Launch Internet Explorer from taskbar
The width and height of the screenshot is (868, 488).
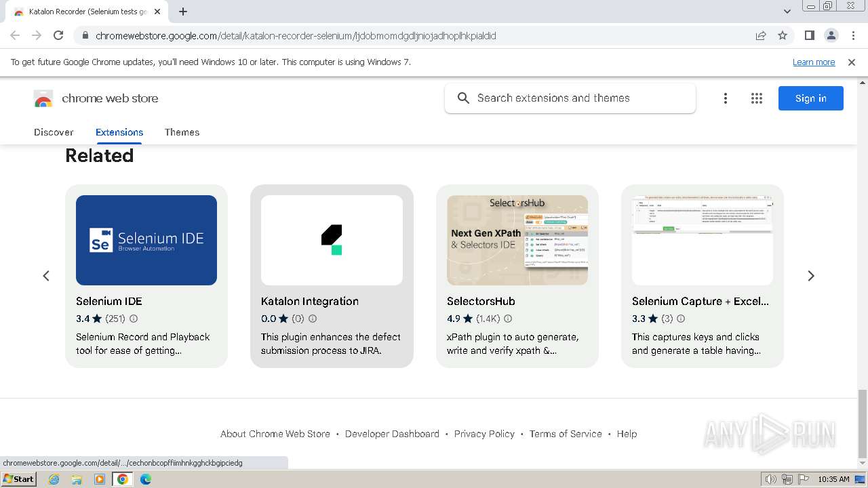click(x=54, y=479)
